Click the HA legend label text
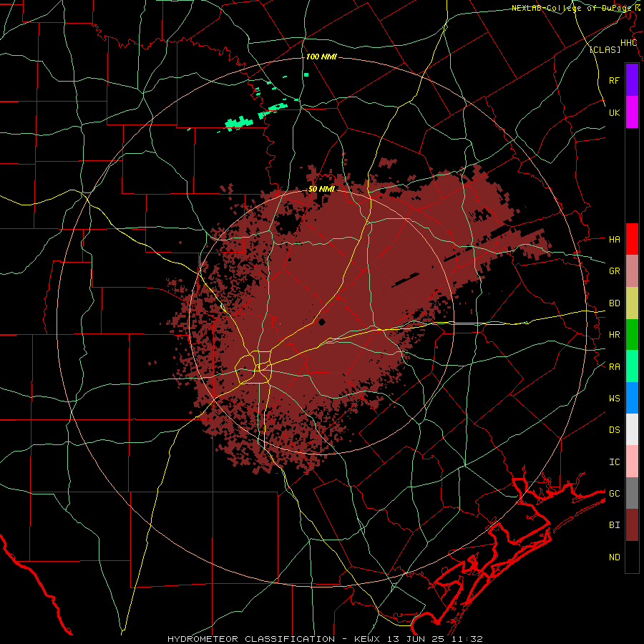The image size is (644, 644). (614, 239)
